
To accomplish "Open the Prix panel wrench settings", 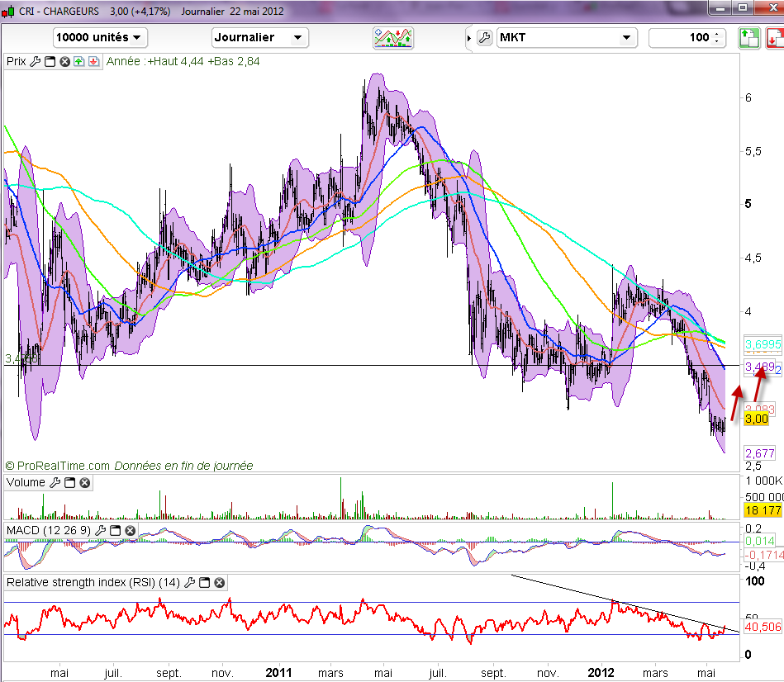I will (35, 61).
